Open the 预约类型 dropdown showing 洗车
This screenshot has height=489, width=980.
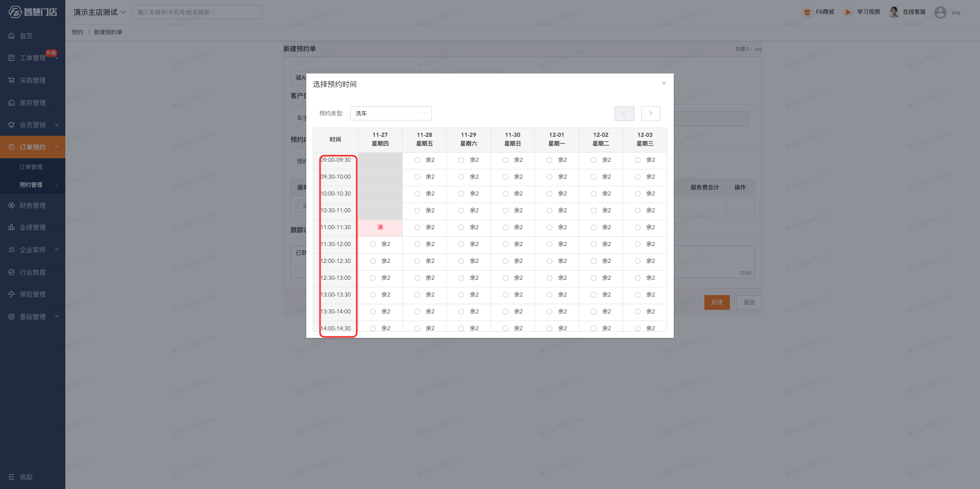click(390, 113)
